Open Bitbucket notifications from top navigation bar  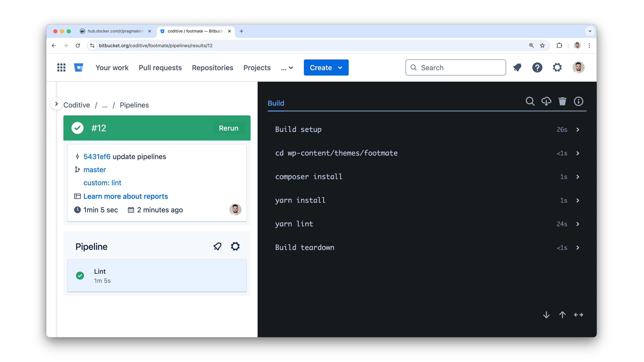pyautogui.click(x=517, y=67)
